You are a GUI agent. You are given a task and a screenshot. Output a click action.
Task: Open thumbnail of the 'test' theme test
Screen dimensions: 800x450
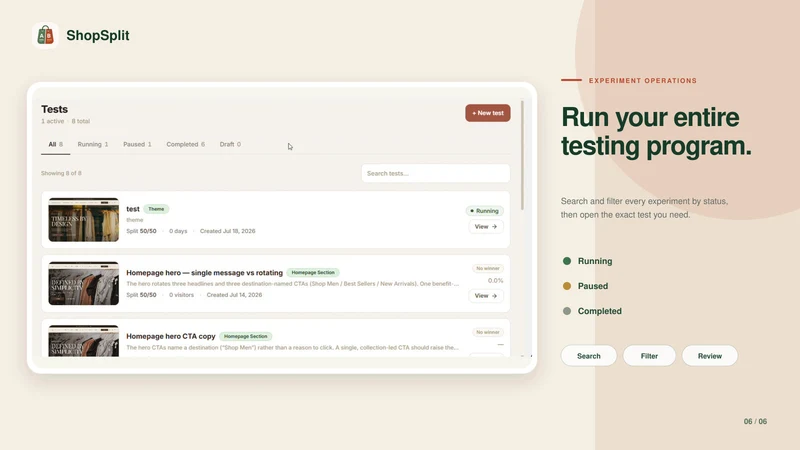tap(84, 220)
